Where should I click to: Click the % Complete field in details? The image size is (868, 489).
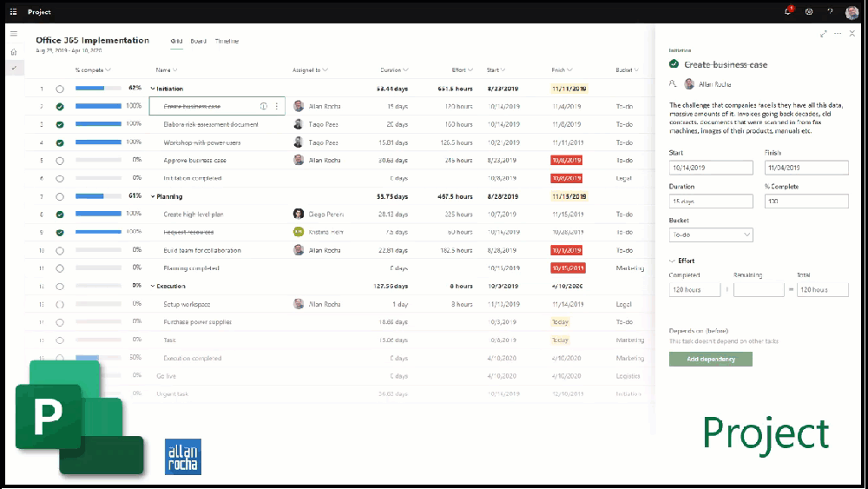(806, 201)
